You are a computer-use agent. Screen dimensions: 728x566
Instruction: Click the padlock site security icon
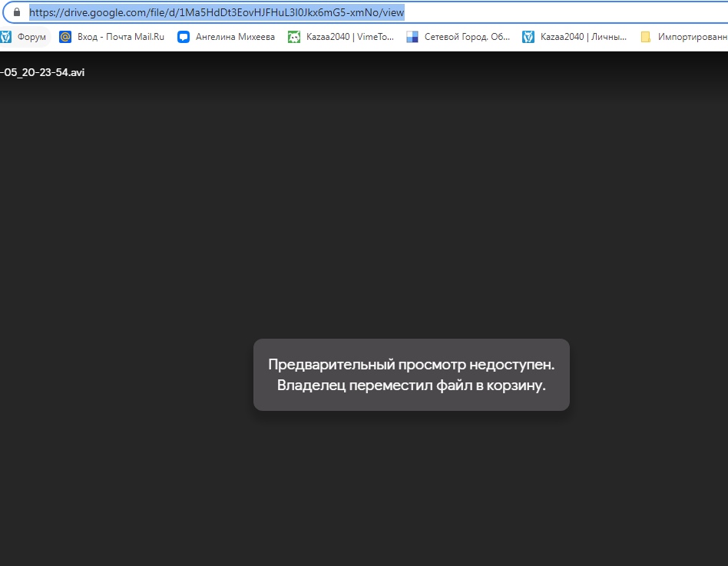(x=17, y=12)
